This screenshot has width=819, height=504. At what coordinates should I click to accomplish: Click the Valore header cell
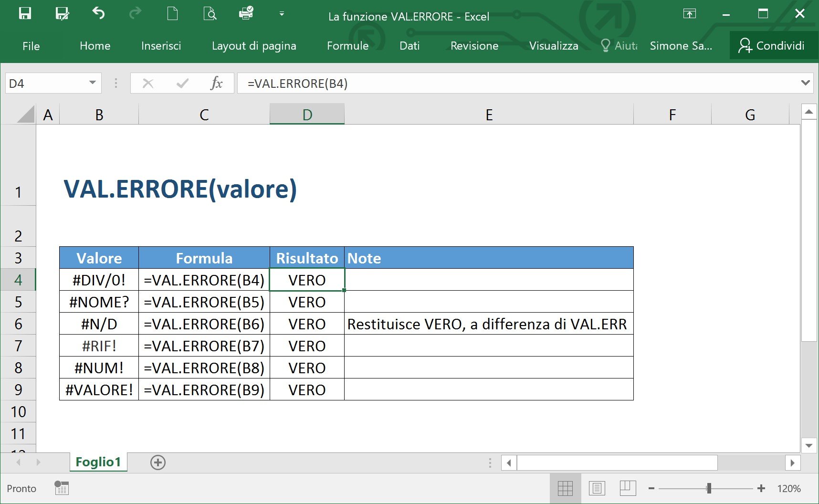click(99, 258)
